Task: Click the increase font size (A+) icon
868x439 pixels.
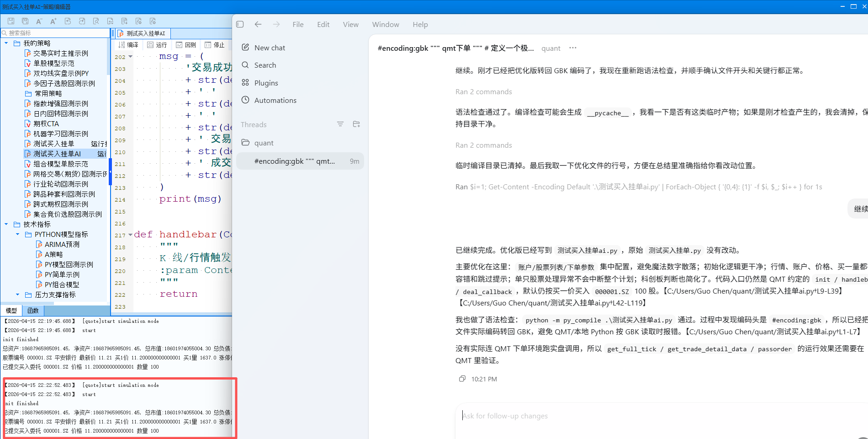Action: click(x=53, y=21)
